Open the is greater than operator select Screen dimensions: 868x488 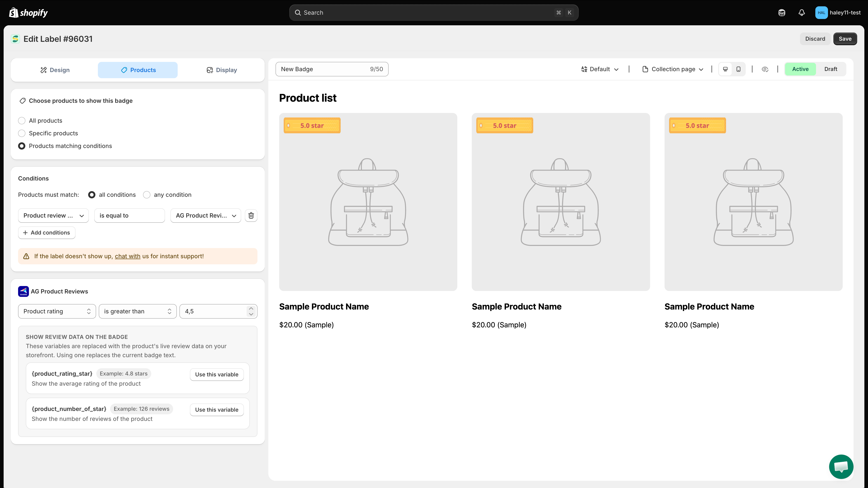[137, 311]
